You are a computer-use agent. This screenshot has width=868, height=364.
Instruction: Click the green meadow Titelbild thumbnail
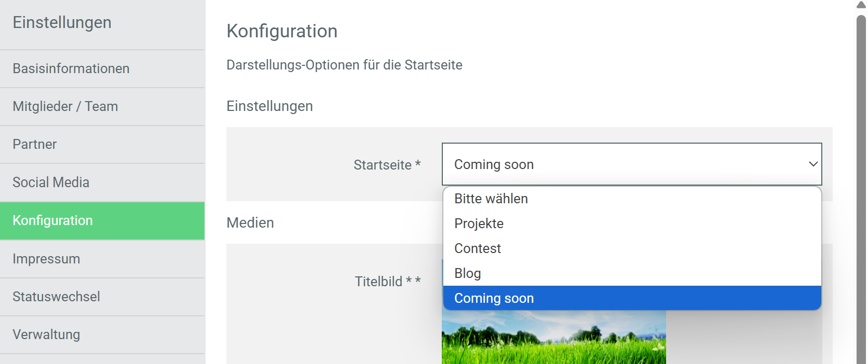pyautogui.click(x=553, y=338)
